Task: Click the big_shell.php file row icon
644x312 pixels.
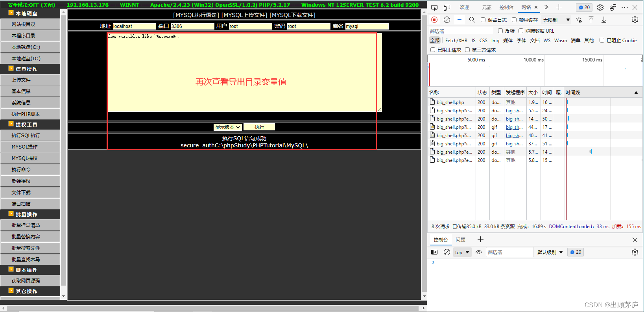Action: pyautogui.click(x=432, y=102)
